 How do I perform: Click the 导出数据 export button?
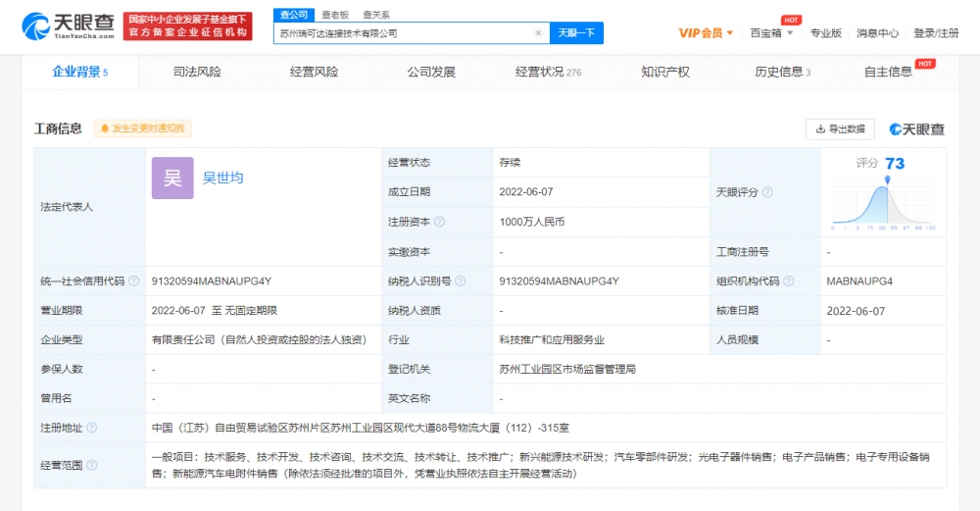pyautogui.click(x=840, y=129)
